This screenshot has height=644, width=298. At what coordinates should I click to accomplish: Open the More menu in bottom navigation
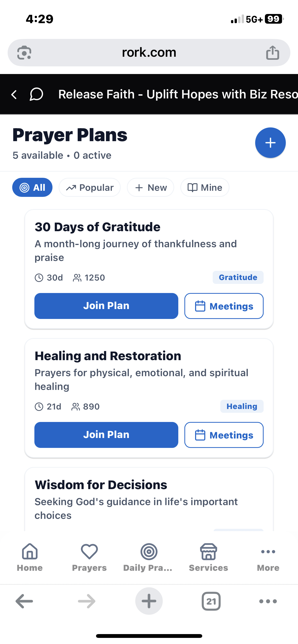[268, 558]
